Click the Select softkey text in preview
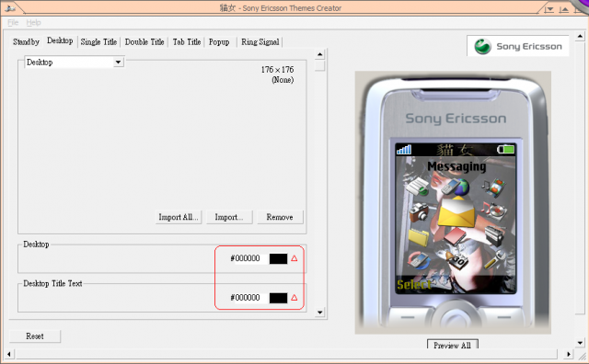589x364 pixels. (x=414, y=285)
